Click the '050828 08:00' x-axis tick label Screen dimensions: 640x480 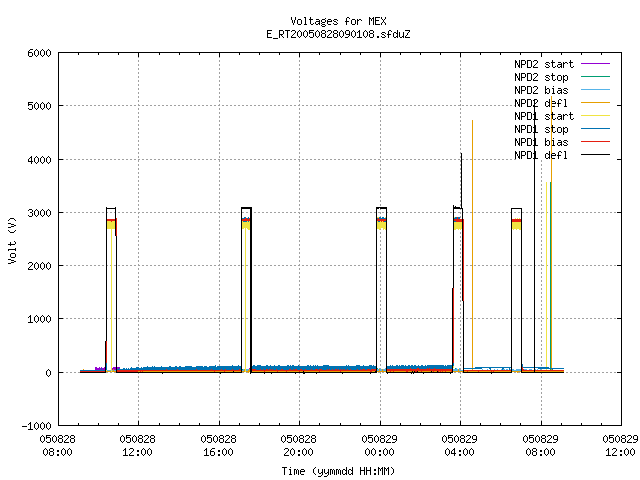click(58, 446)
